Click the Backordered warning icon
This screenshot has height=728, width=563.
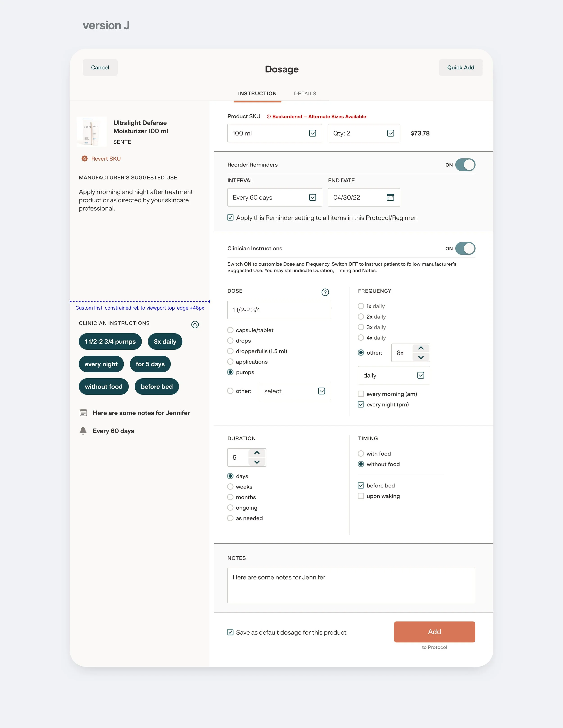(x=269, y=117)
